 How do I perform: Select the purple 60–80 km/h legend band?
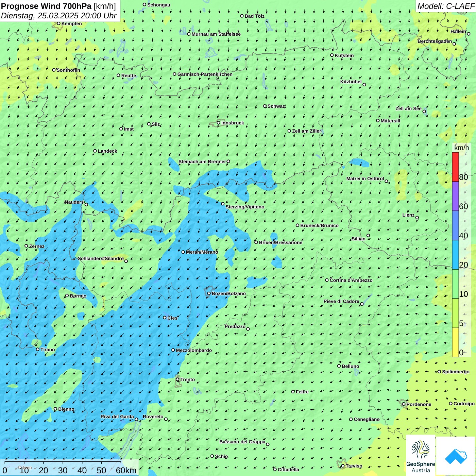pos(455,196)
